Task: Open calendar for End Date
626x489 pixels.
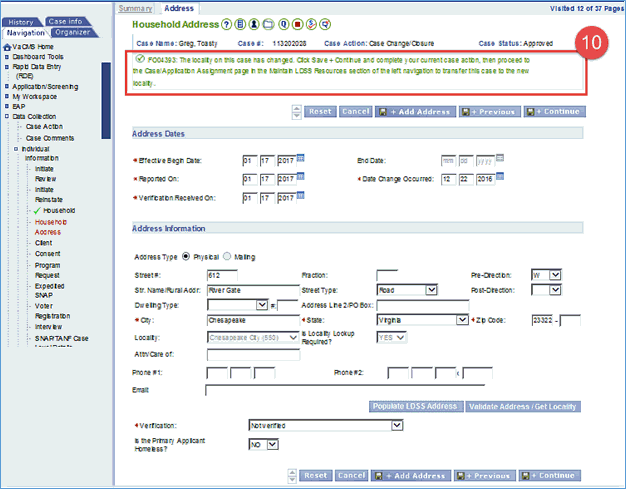Action: pos(499,158)
